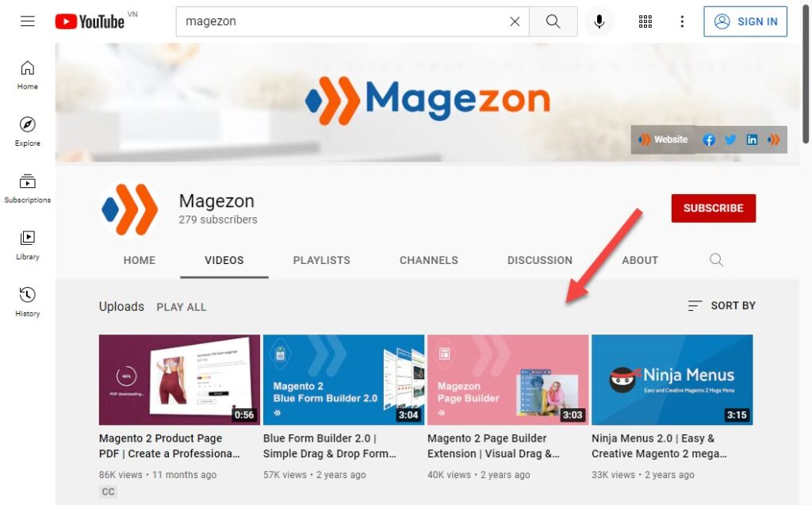
Task: Open Library in the sidebar
Action: [28, 245]
